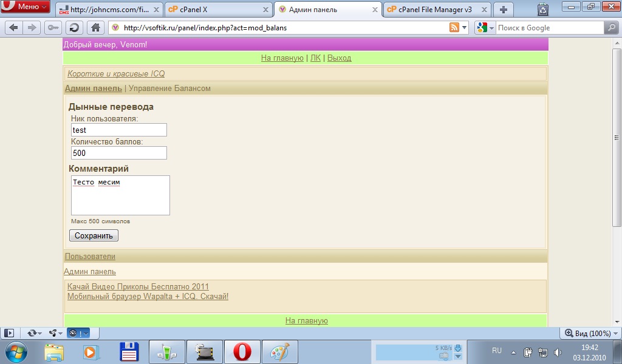The image size is (622, 364).
Task: Edit the Количество баллов field
Action: [119, 153]
